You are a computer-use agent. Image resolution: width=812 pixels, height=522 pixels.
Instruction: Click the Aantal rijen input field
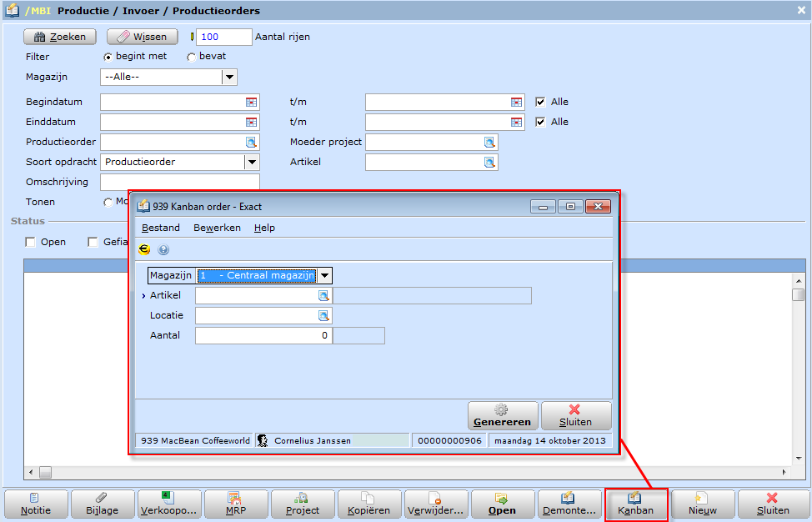point(224,37)
